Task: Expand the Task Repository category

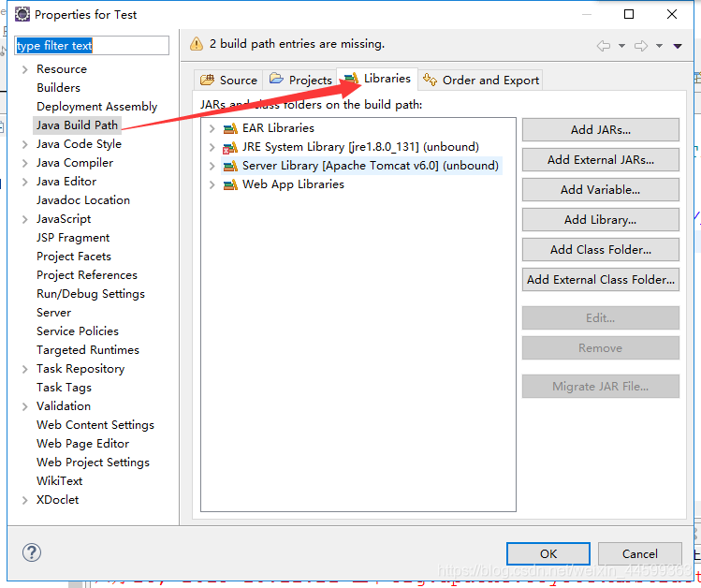Action: click(25, 369)
